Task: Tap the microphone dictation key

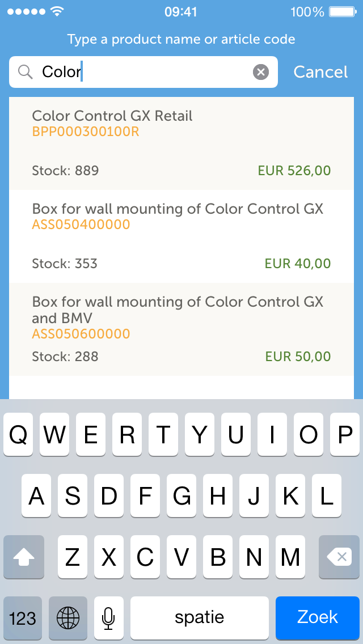Action: tap(108, 617)
